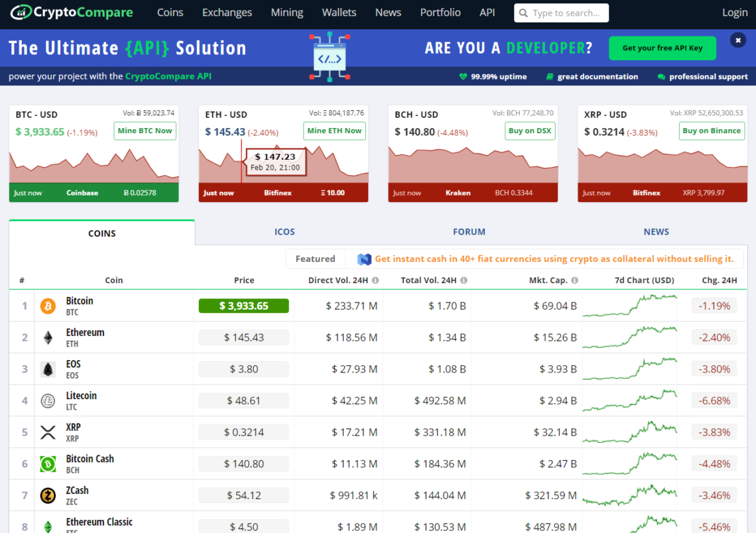Click the EOS price $ 3.80
This screenshot has height=533, width=756.
(x=244, y=369)
